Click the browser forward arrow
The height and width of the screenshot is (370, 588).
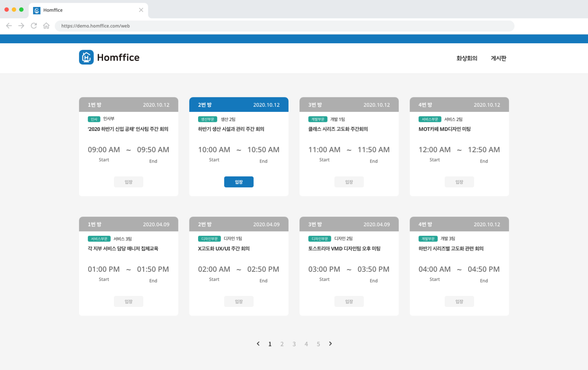pos(21,26)
